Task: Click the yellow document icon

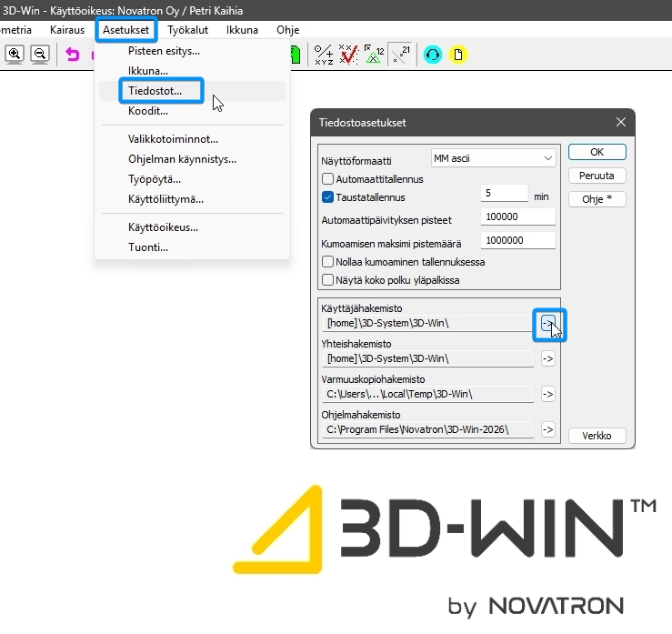Action: coord(458,55)
